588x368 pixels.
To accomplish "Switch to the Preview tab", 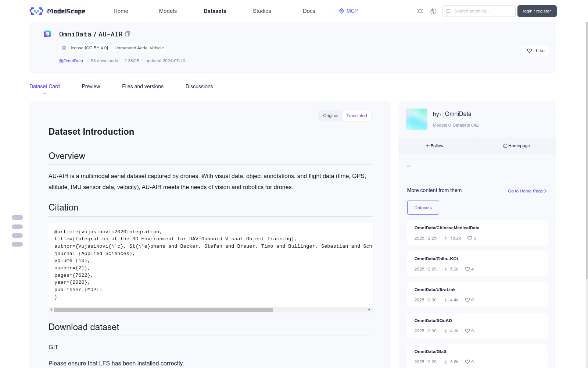I will (x=91, y=86).
